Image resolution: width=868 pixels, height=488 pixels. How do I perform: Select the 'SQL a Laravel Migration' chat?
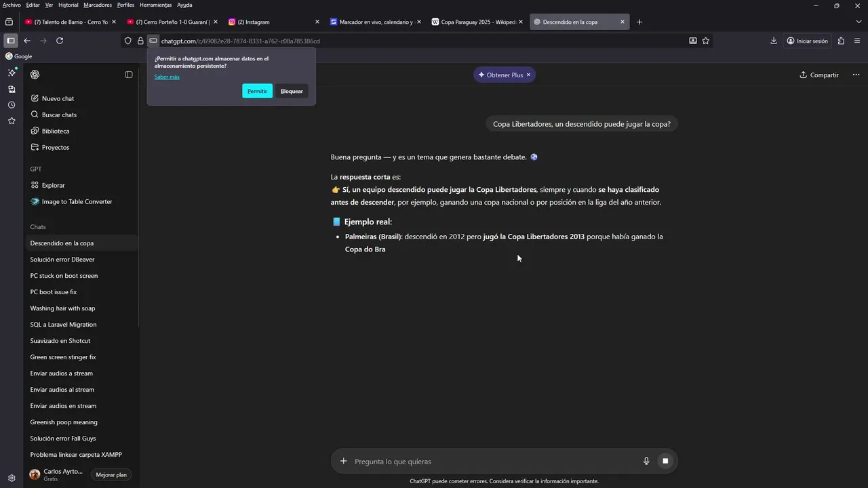coord(81,325)
